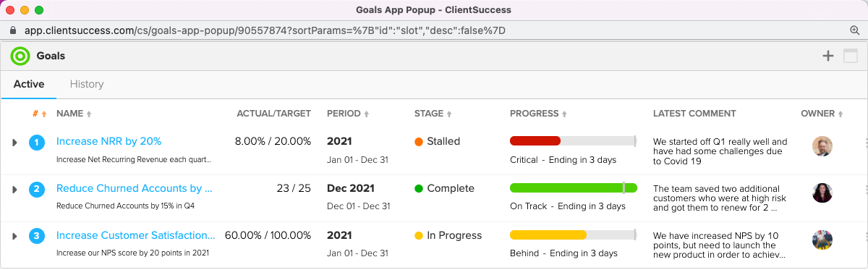The image size is (868, 270).
Task: Open owner avatar for Increase NRR goal
Action: pos(822,146)
